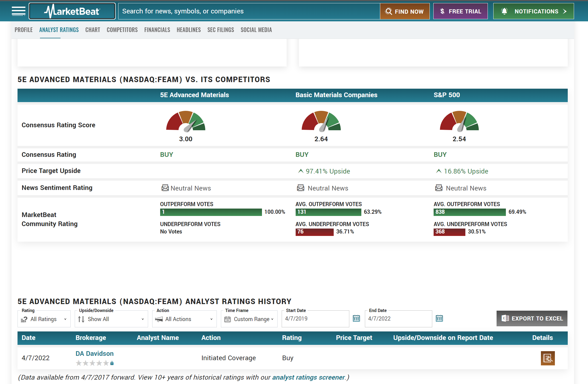Click the 5E outperform votes green bar
The image size is (588, 384).
211,212
